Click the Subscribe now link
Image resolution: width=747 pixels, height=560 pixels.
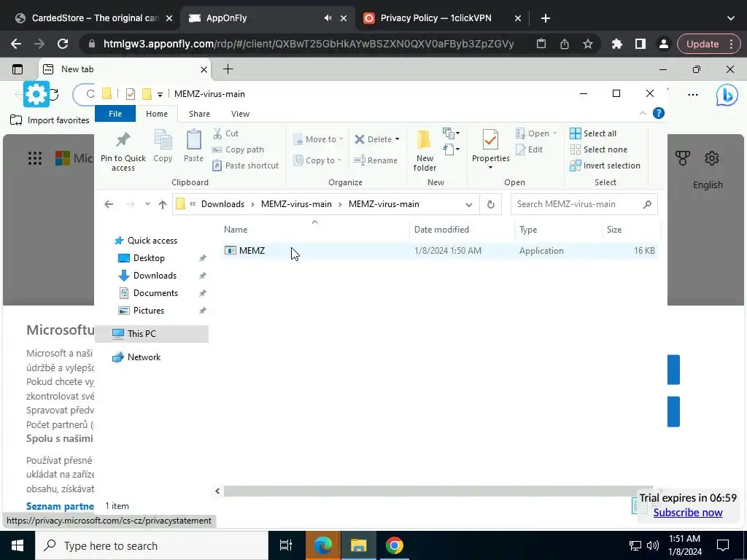[x=687, y=513]
